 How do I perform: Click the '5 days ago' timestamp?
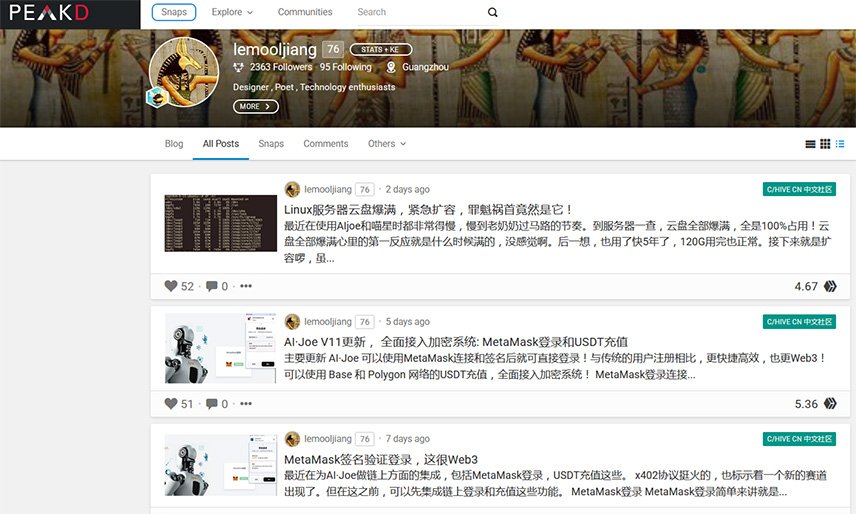407,321
